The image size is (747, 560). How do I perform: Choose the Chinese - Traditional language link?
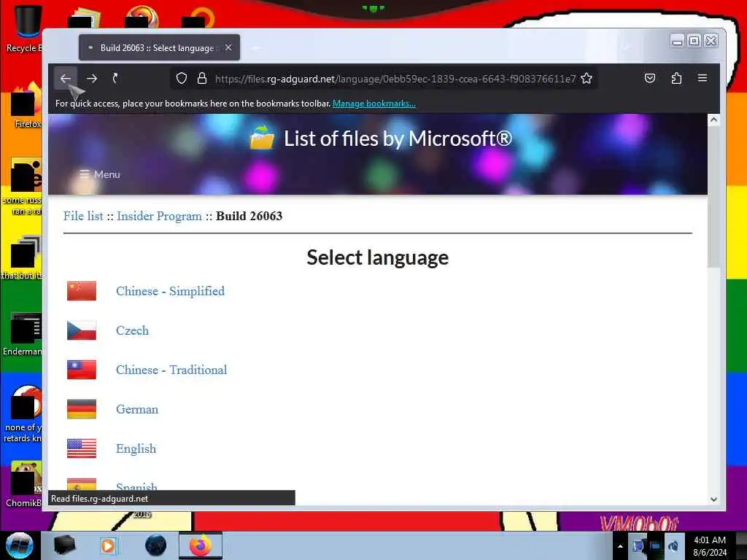pos(171,370)
